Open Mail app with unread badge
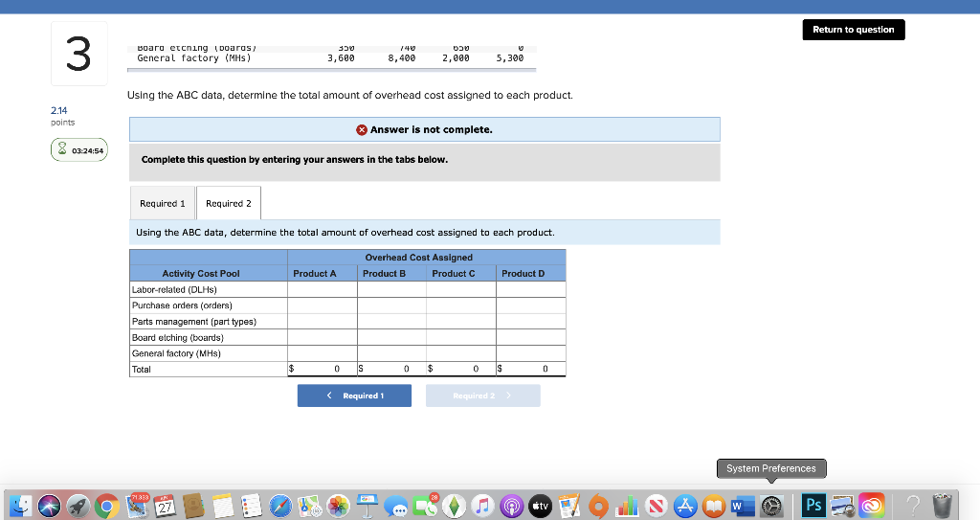This screenshot has height=520, width=980. point(137,506)
